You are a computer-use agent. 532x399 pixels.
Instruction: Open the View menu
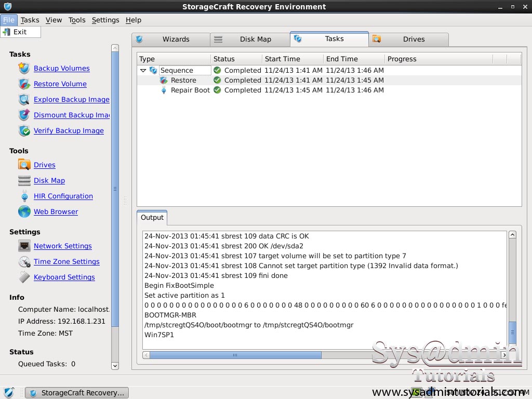pyautogui.click(x=54, y=20)
